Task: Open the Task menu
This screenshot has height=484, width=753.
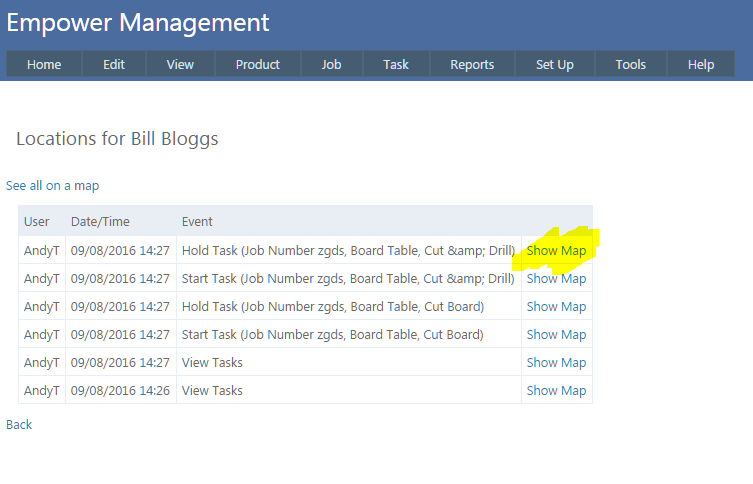Action: pos(396,65)
